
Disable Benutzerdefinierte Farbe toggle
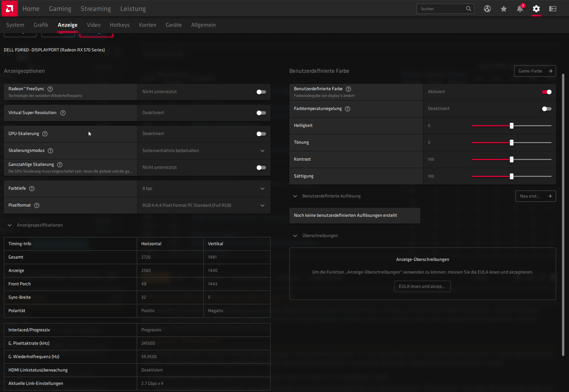[547, 92]
